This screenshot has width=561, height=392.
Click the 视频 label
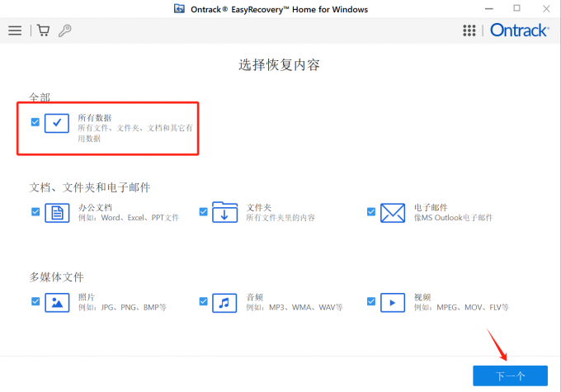pos(422,297)
